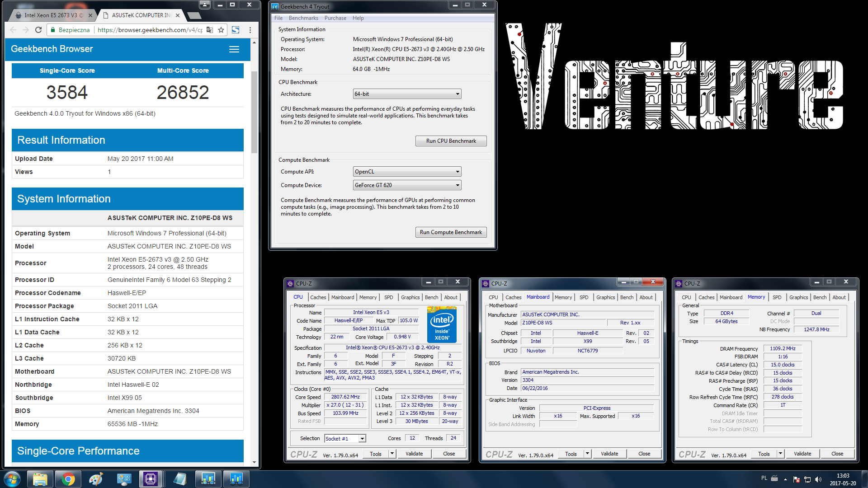Switch to Graphics tab in CPU-Z Mainboard window
This screenshot has width=868, height=488.
tap(605, 297)
